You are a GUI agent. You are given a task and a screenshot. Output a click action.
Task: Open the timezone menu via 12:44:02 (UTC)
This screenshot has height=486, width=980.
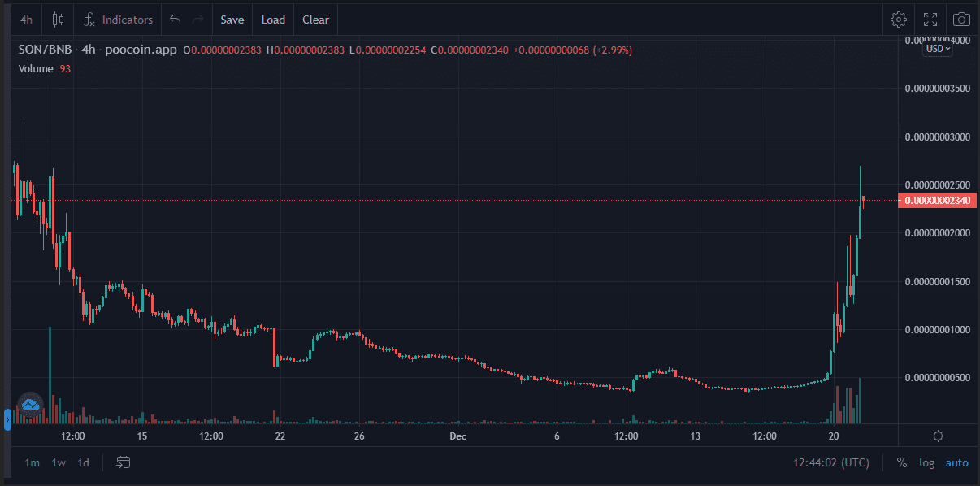830,462
